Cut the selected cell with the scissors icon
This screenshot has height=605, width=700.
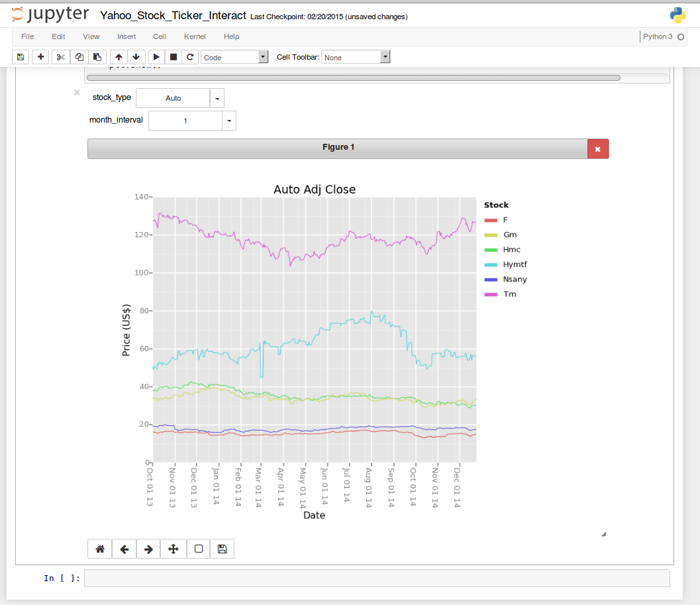pyautogui.click(x=61, y=57)
